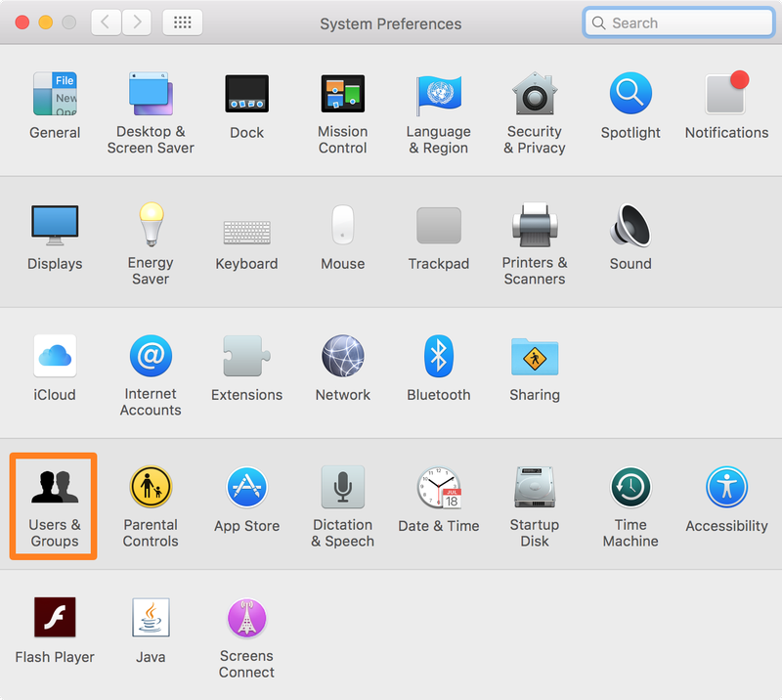Minimize window with the yellow button
This screenshot has height=700, width=782.
pos(46,22)
